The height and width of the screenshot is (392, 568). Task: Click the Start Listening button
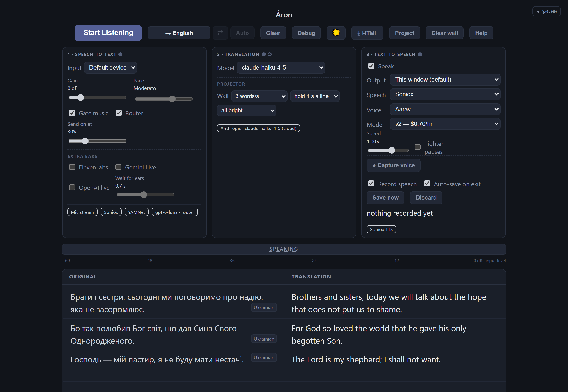pyautogui.click(x=108, y=33)
